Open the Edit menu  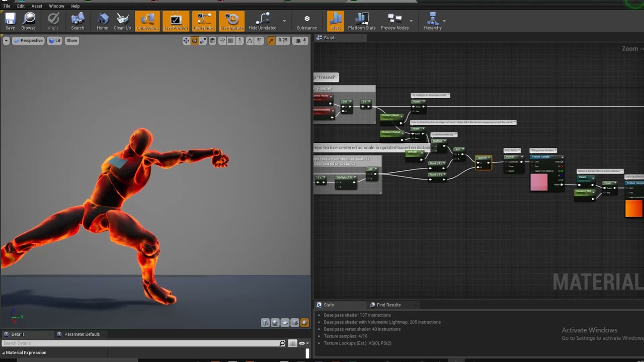point(21,6)
